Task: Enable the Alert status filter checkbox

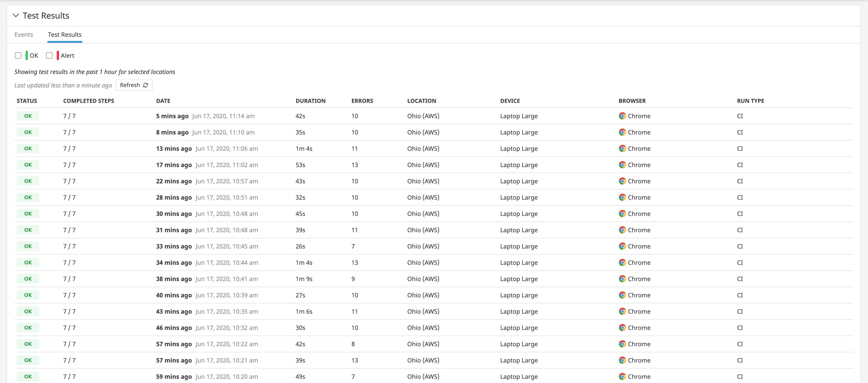Action: click(50, 55)
